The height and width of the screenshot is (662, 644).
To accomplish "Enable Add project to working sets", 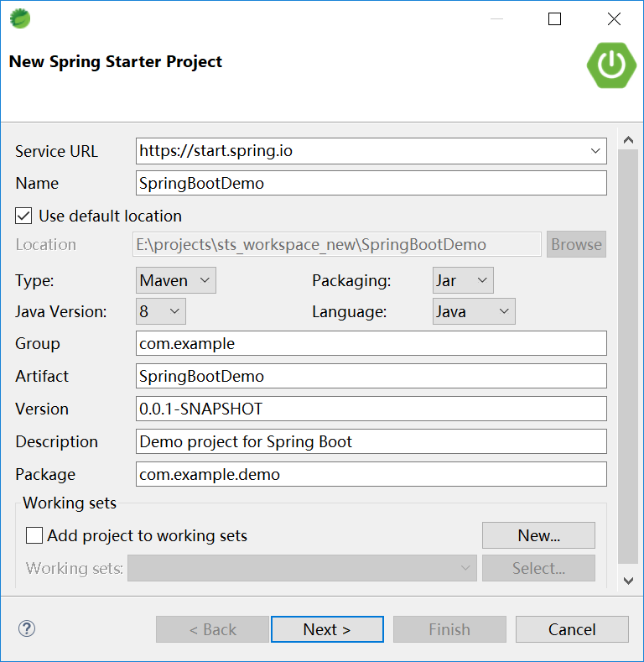I will click(34, 535).
